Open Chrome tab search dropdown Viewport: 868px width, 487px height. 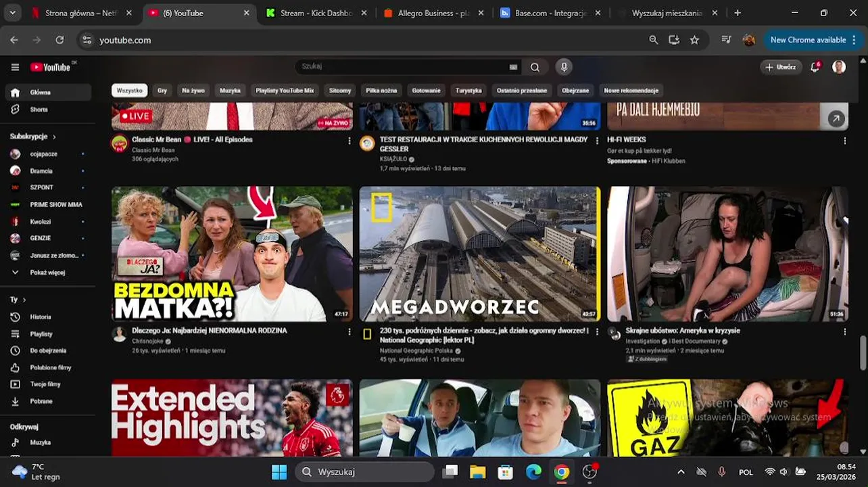[12, 13]
